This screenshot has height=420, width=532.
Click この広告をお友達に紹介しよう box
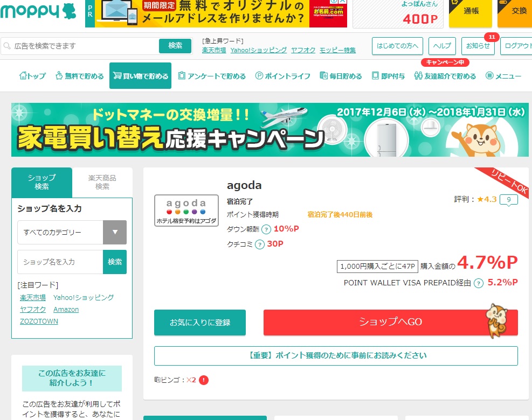72,379
